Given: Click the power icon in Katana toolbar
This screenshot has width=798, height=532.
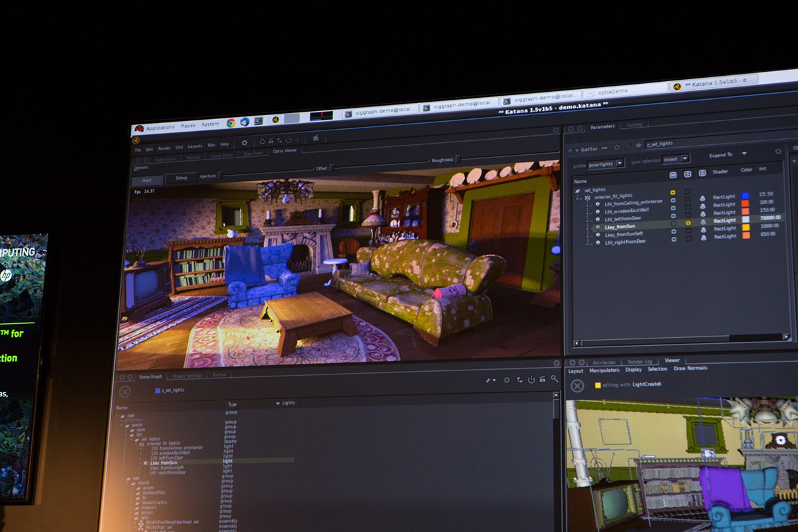Looking at the screenshot, I should [289, 140].
